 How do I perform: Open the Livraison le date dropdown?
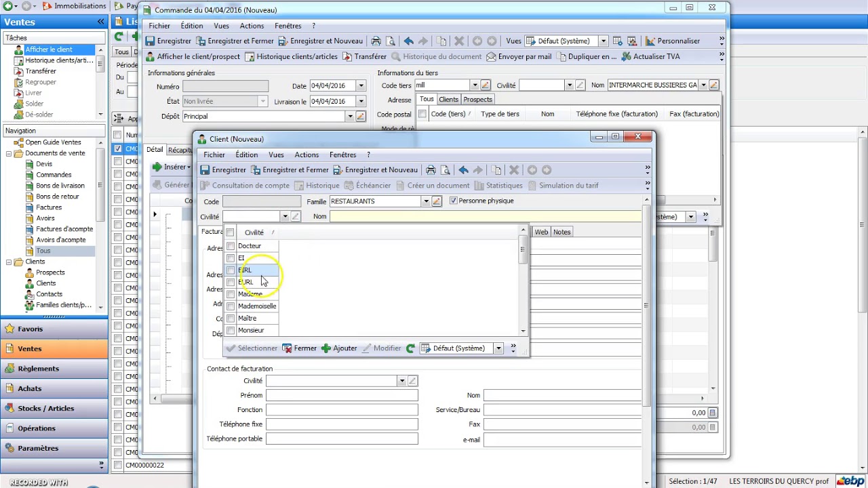click(361, 102)
